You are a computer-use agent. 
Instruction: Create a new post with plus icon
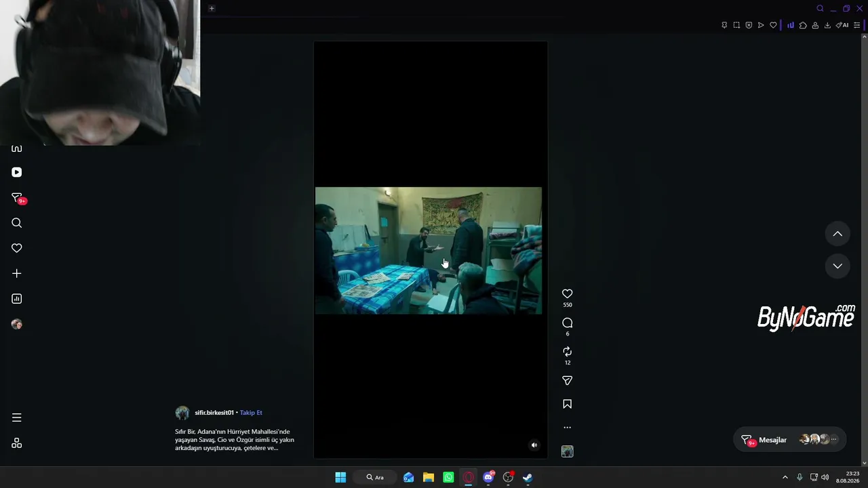(17, 273)
